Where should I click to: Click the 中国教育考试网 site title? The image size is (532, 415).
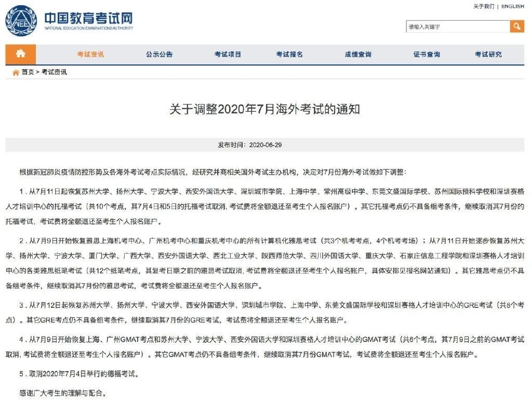click(x=88, y=18)
